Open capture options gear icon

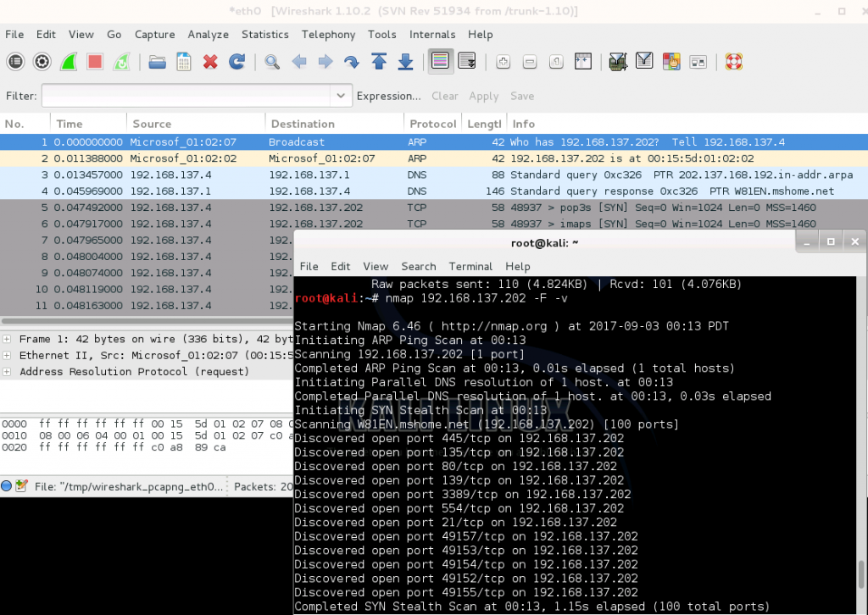click(x=42, y=61)
